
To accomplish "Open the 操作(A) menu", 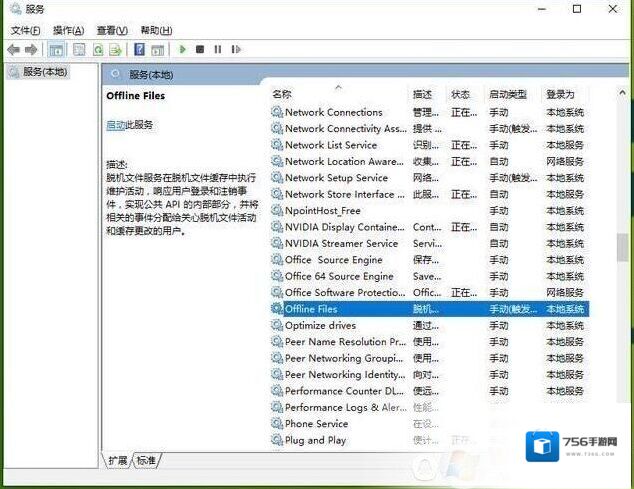I will point(68,31).
